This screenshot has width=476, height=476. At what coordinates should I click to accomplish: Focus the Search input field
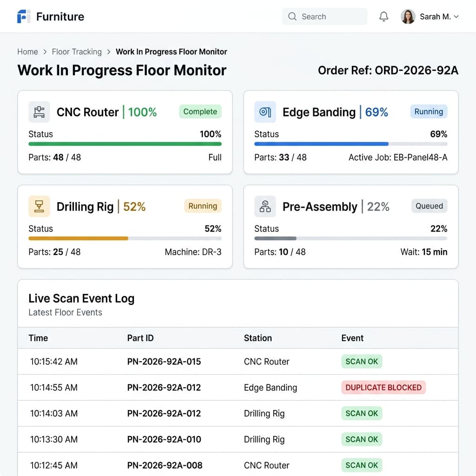(x=324, y=16)
